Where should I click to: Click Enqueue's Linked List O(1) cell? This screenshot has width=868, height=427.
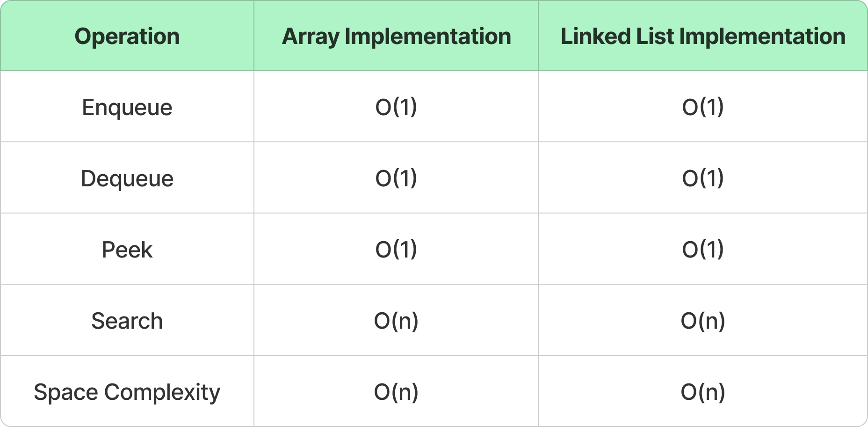[x=702, y=107]
